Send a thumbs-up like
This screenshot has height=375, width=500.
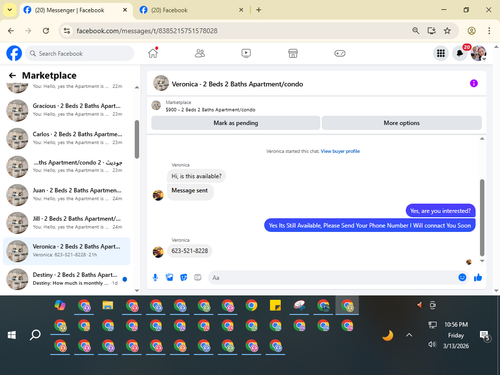point(478,277)
